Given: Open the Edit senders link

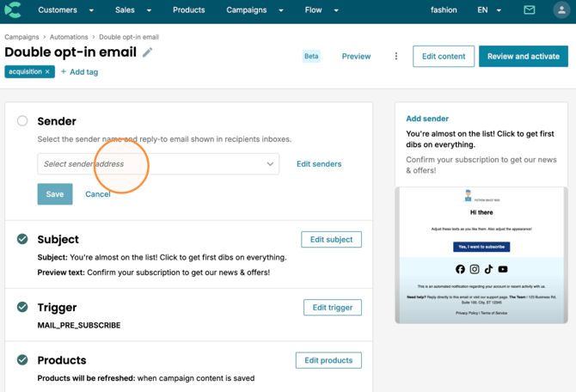Looking at the screenshot, I should [x=319, y=164].
